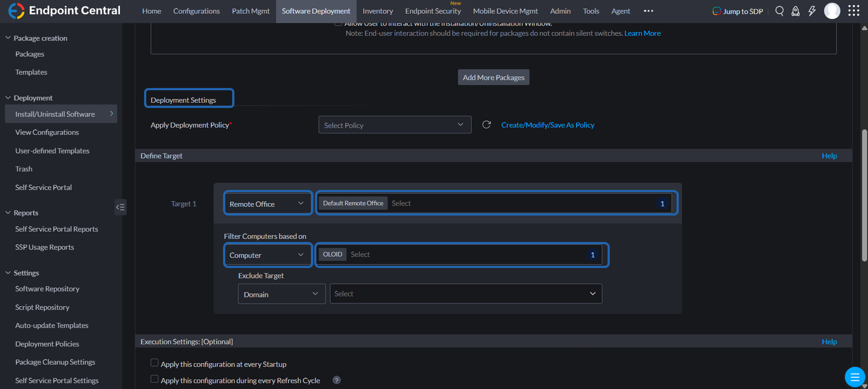Click the Learn More link
Image resolution: width=868 pixels, height=389 pixels.
pyautogui.click(x=642, y=33)
